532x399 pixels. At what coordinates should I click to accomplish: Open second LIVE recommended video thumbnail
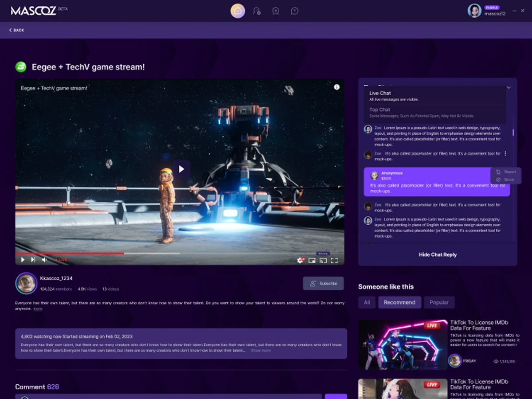click(403, 389)
